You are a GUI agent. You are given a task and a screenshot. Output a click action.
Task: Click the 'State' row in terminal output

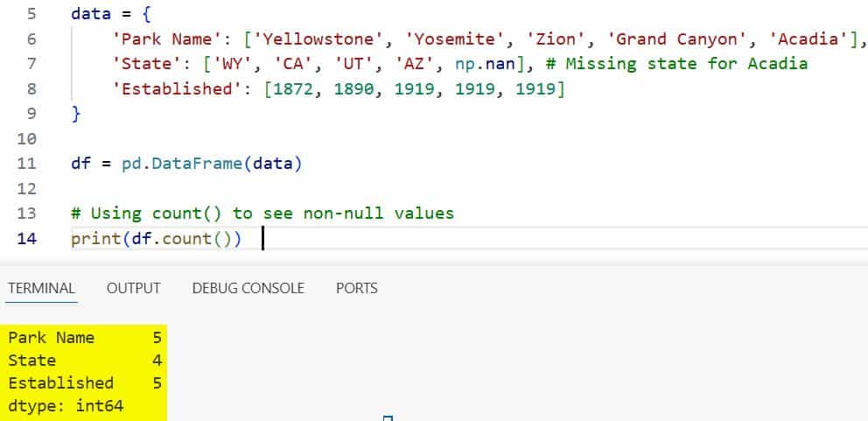click(x=85, y=361)
